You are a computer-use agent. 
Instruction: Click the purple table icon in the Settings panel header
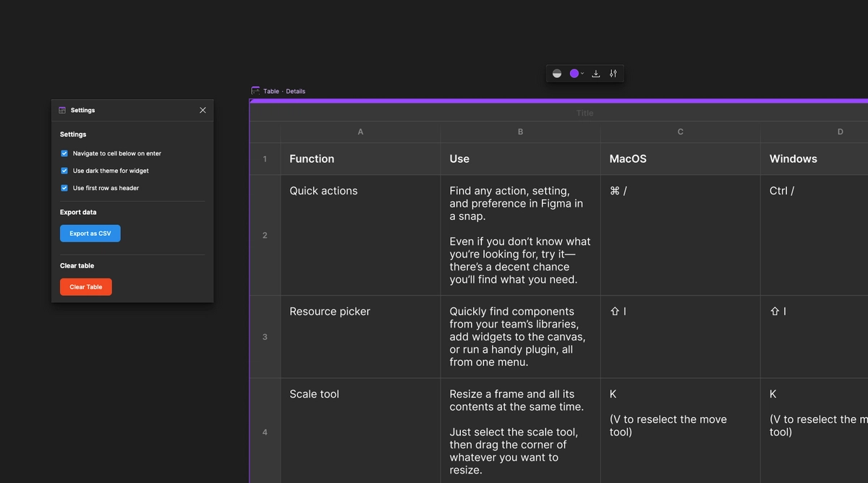coord(63,110)
